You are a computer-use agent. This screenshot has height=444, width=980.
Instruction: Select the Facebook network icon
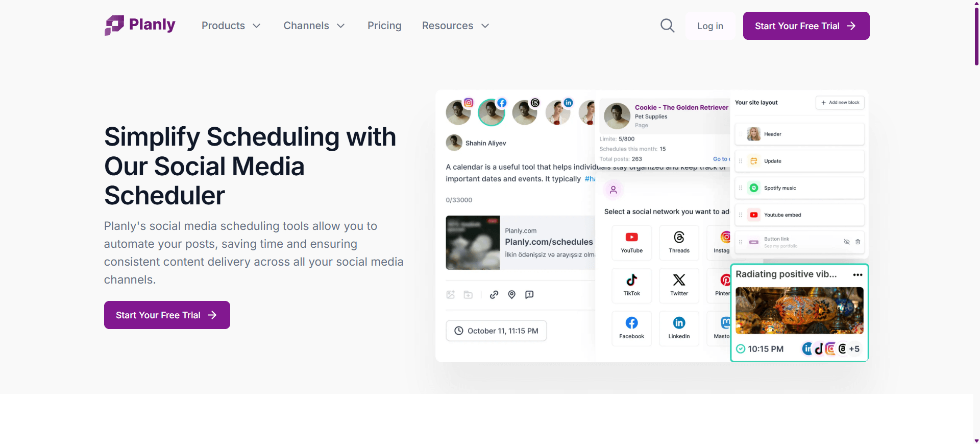[x=631, y=323]
